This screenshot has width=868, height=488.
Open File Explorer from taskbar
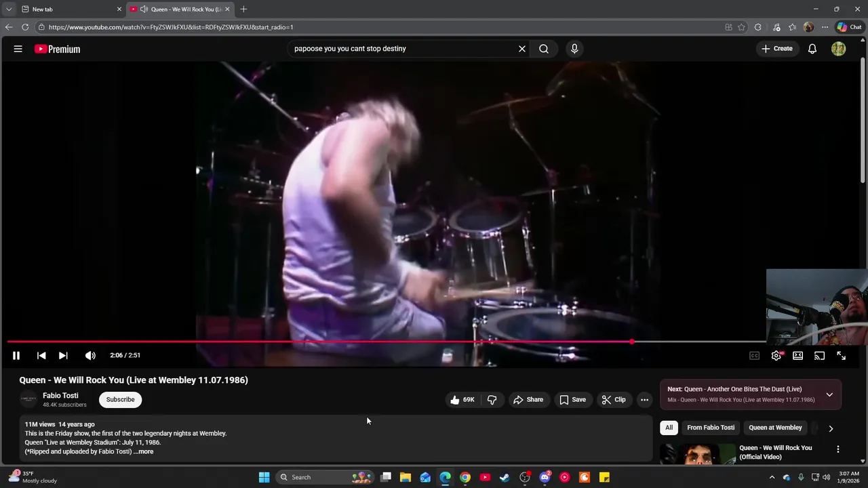[406, 477]
